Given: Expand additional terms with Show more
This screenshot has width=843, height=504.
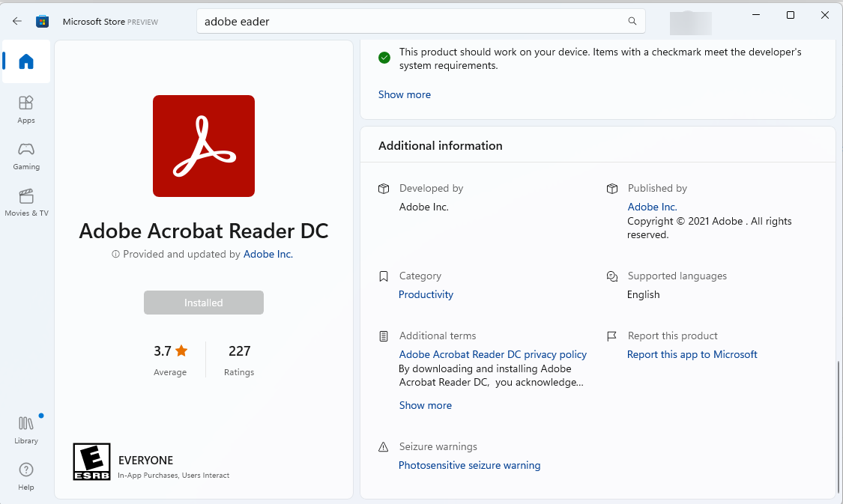Looking at the screenshot, I should tap(425, 405).
